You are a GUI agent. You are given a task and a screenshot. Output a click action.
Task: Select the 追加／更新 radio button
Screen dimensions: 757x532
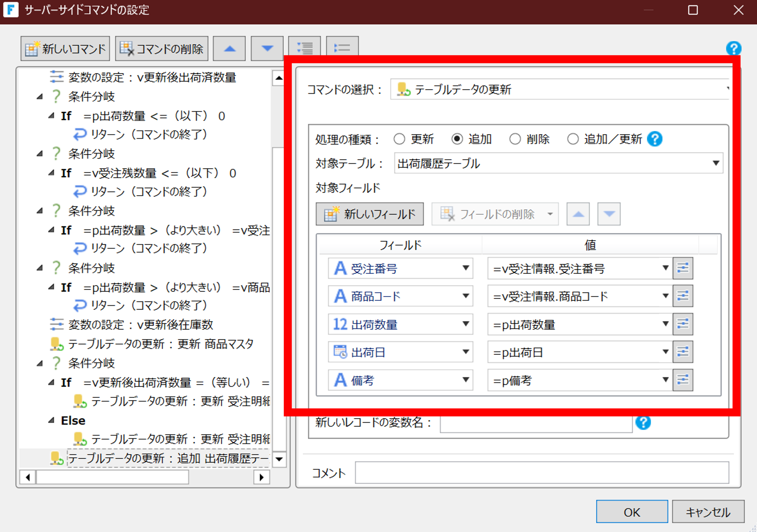tap(573, 139)
